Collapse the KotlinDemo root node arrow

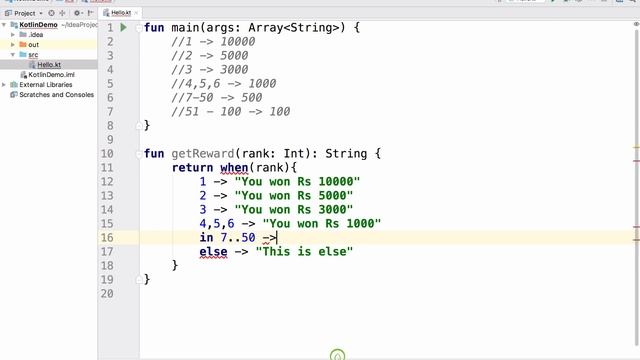click(x=4, y=24)
